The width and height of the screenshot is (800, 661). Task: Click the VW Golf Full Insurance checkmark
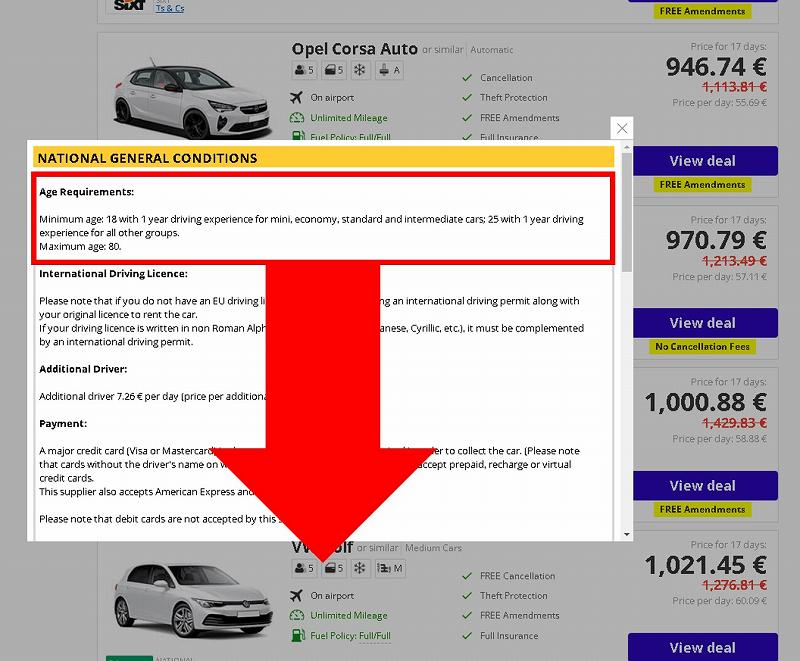(x=467, y=635)
